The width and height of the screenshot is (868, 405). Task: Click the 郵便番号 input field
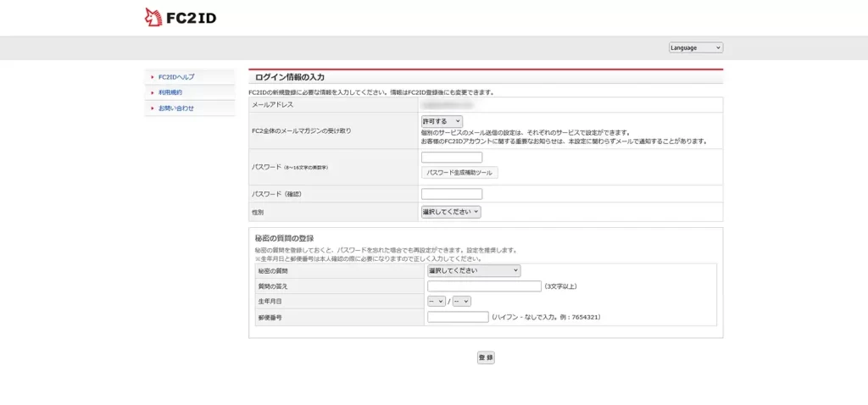coord(458,317)
